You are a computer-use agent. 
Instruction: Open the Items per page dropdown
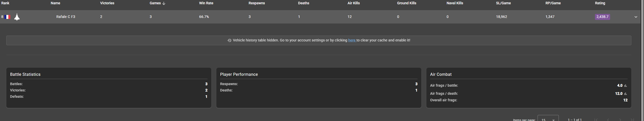pos(548,119)
